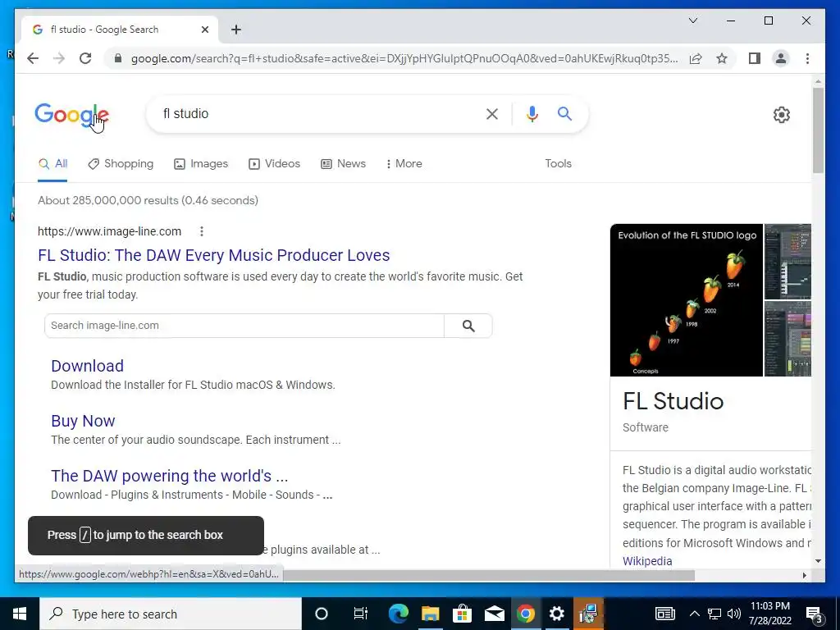Open the tab search chevron

[x=692, y=21]
